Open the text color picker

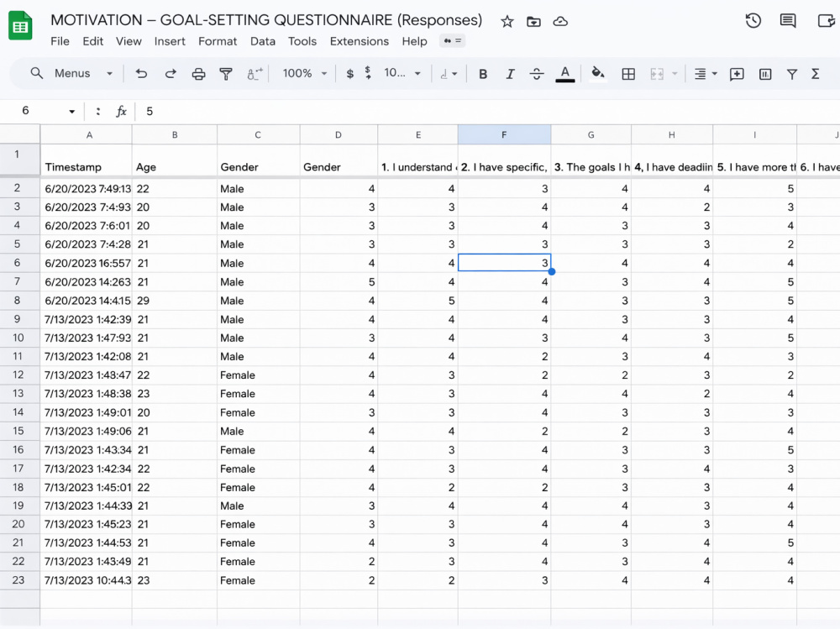(564, 74)
